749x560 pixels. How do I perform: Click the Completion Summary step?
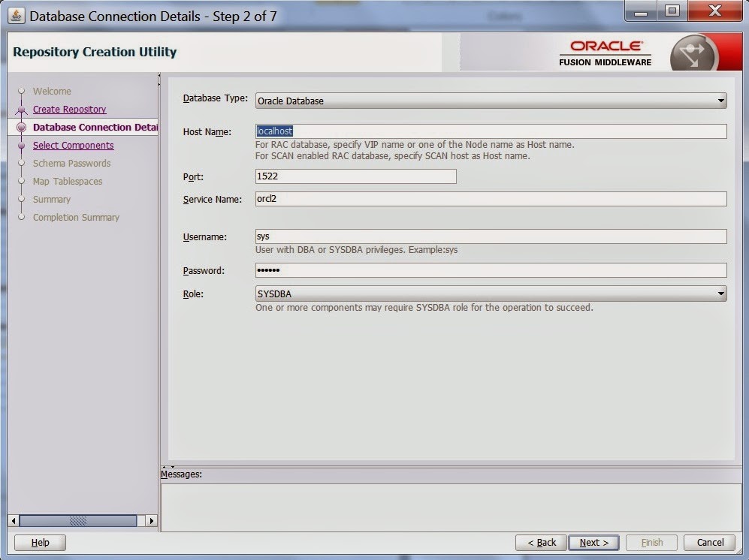[x=76, y=217]
